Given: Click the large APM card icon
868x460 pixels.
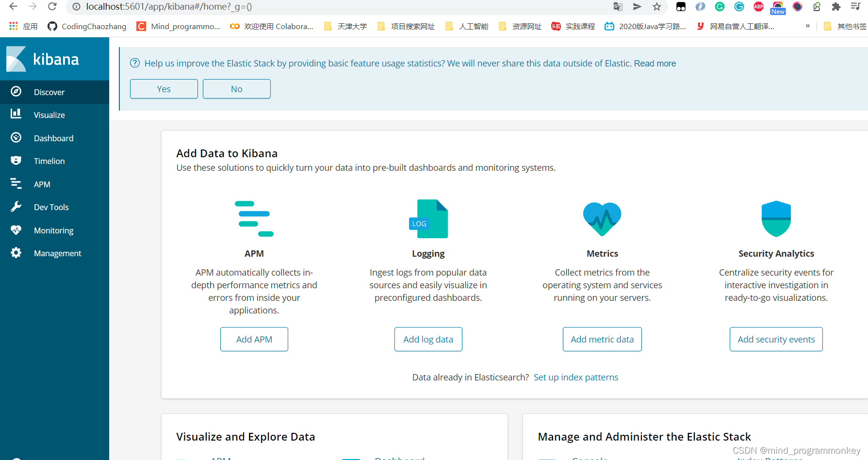Looking at the screenshot, I should tap(254, 218).
